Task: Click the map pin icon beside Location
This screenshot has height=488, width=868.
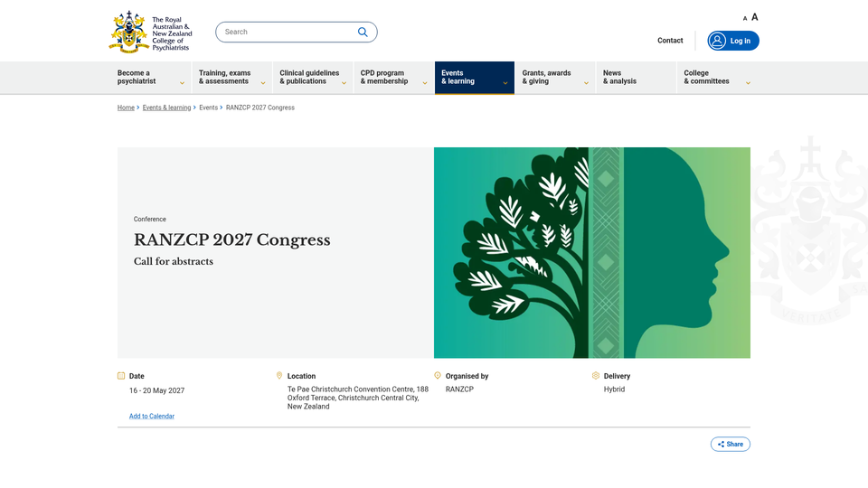Action: (x=279, y=376)
